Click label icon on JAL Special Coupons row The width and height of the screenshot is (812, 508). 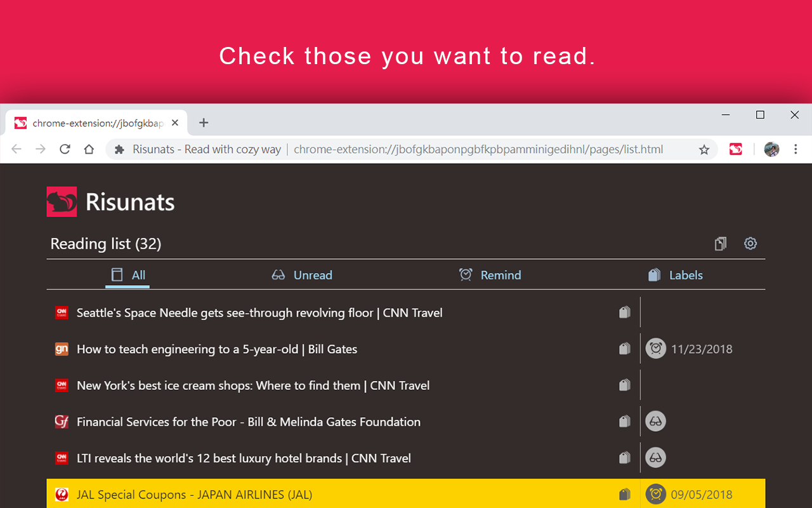625,494
